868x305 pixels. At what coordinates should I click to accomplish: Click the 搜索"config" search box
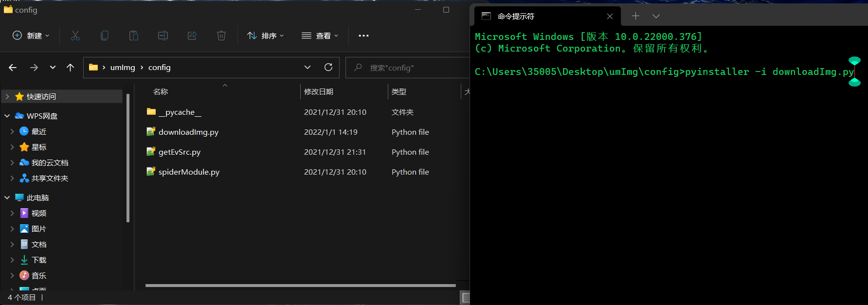409,68
